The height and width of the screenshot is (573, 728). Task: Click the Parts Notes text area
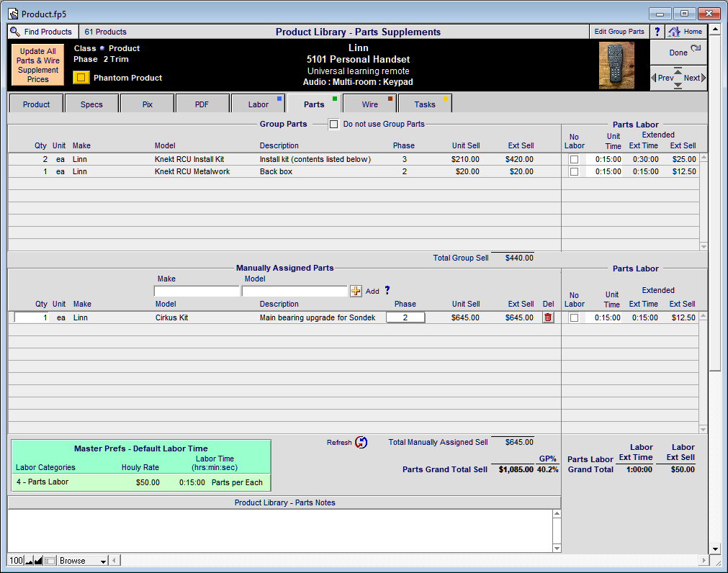[280, 531]
